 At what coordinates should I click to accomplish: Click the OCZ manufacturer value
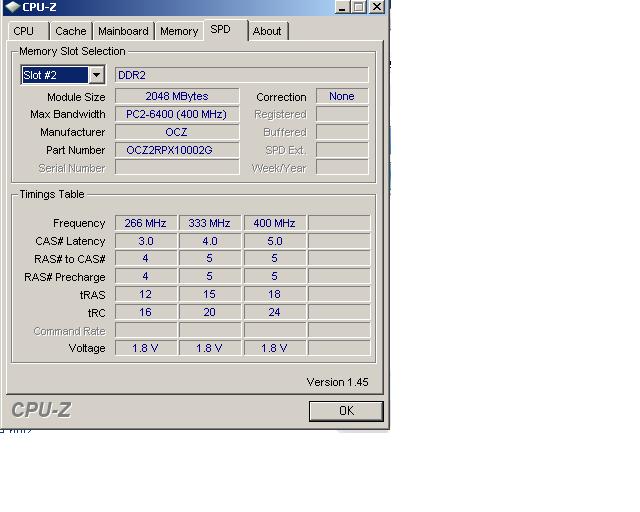click(177, 132)
